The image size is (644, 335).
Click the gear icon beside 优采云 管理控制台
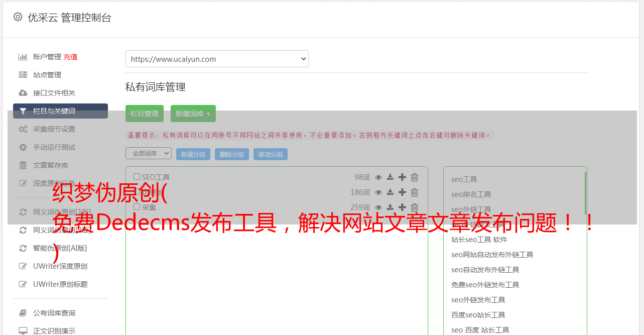pyautogui.click(x=18, y=17)
